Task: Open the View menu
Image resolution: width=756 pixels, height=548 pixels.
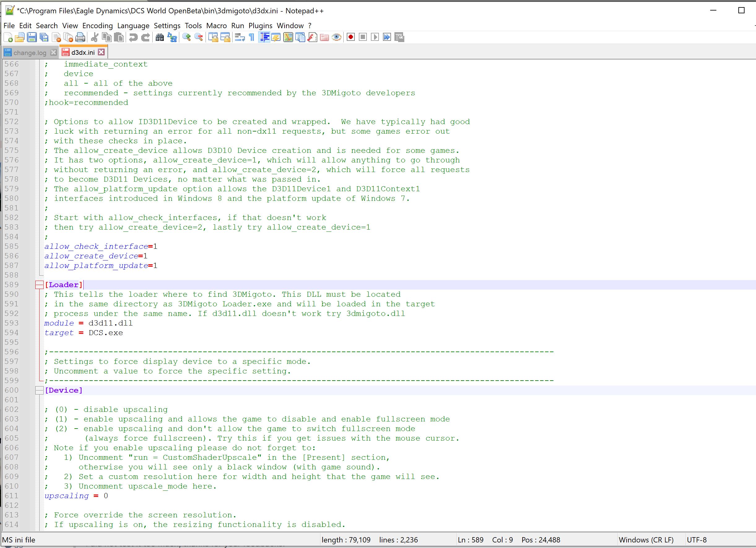Action: pyautogui.click(x=70, y=26)
